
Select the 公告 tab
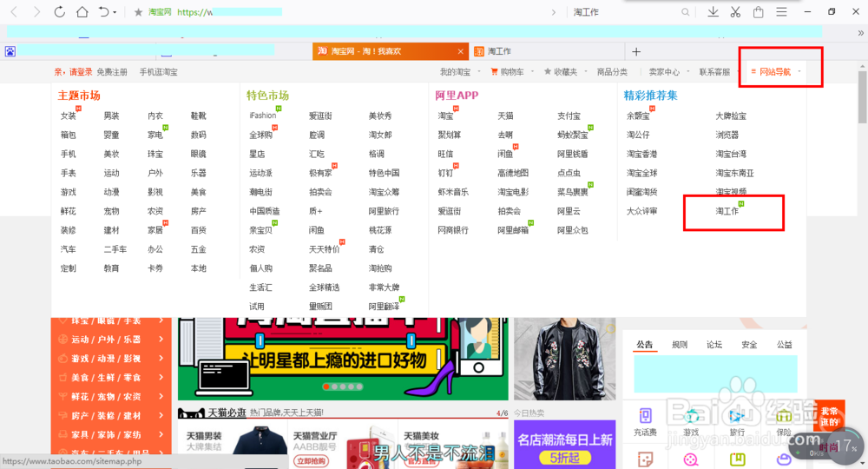[x=644, y=345]
